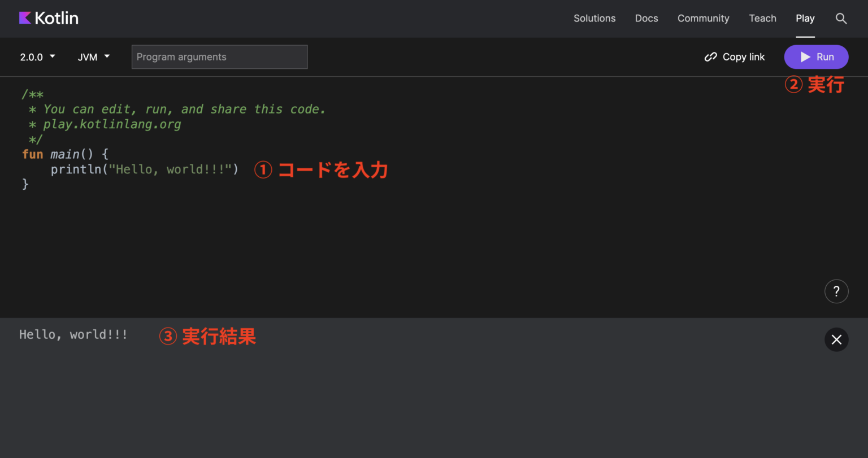Select the Hello, world!!! output text
The height and width of the screenshot is (458, 868).
73,334
